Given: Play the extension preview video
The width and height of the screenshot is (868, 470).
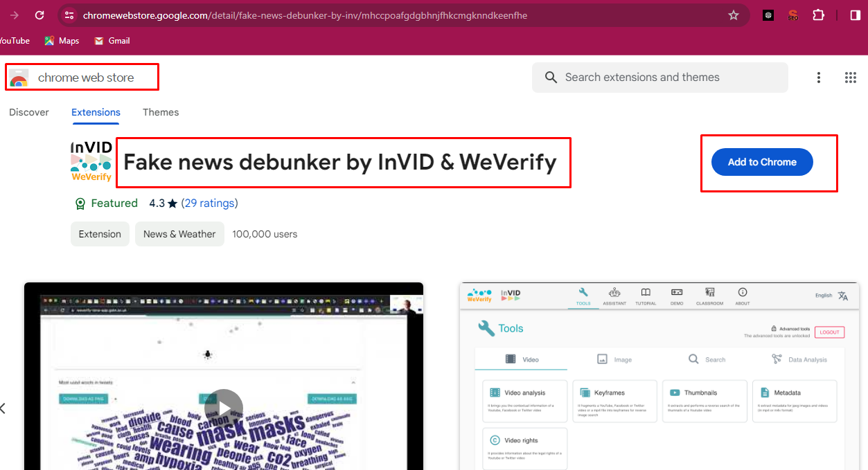Looking at the screenshot, I should 224,408.
